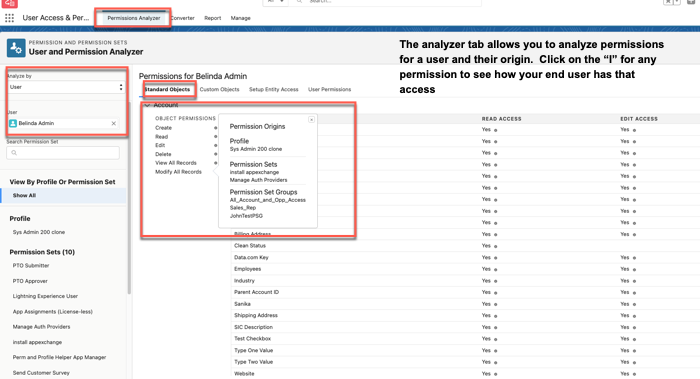
Task: Select the User Permissions tab
Action: coord(329,89)
